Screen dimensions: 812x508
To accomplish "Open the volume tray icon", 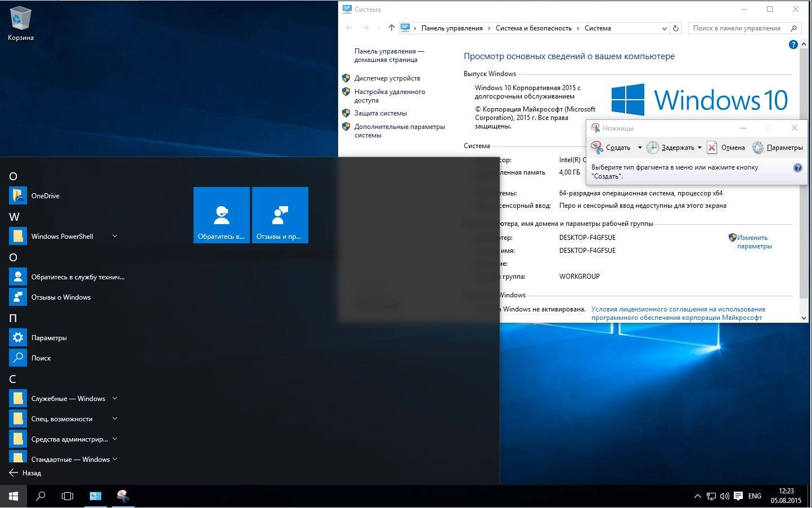I will click(x=724, y=496).
